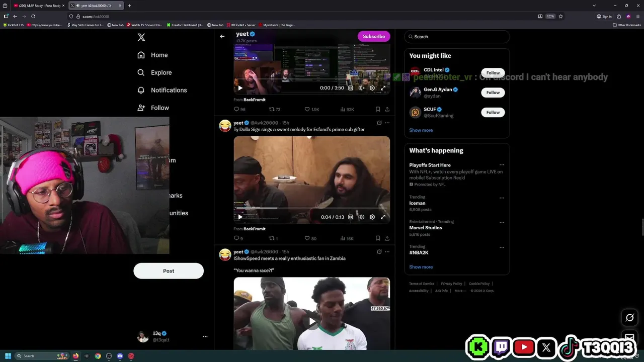Open the Explore page
Viewport: 644px width, 362px height.
[154, 72]
